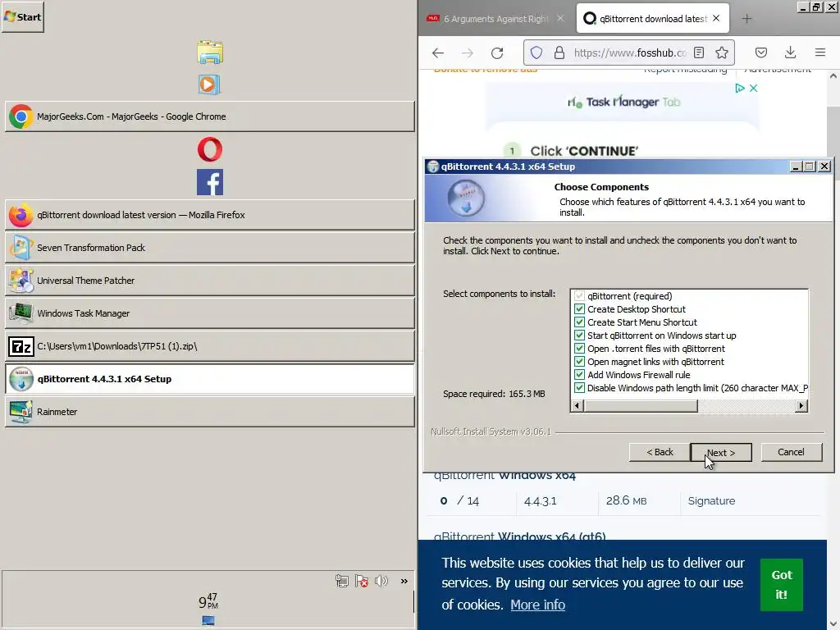Viewport: 840px width, 630px height.
Task: Select qBittorrent 4.4.3.1 x64 Setup taskbar item
Action: click(x=209, y=379)
